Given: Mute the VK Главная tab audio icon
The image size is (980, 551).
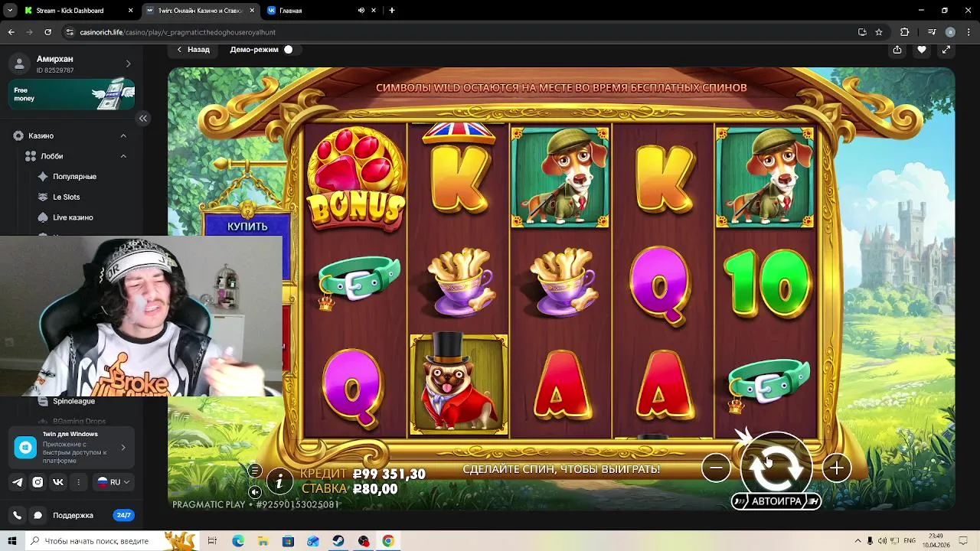Looking at the screenshot, I should coord(361,11).
